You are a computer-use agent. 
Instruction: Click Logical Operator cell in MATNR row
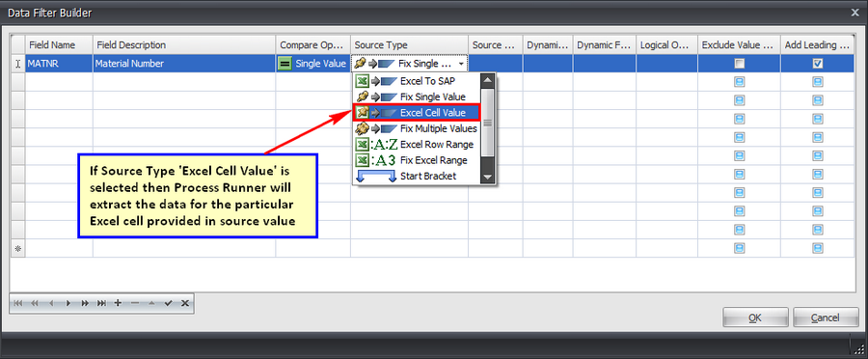pyautogui.click(x=667, y=64)
